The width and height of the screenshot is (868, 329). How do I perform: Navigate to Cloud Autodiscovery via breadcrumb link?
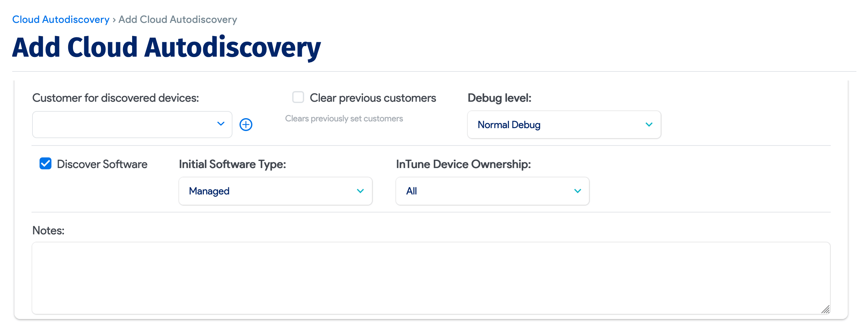61,19
